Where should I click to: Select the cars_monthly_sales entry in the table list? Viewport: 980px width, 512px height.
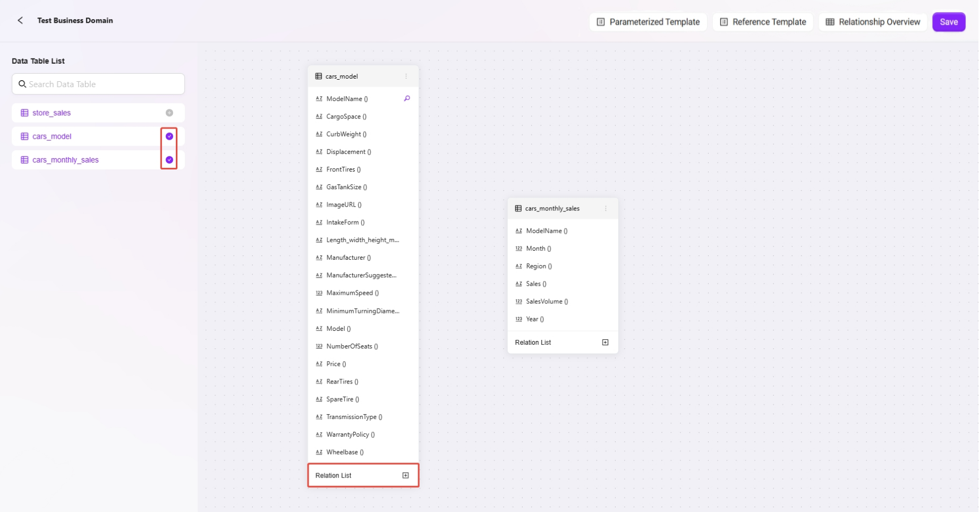(x=65, y=160)
